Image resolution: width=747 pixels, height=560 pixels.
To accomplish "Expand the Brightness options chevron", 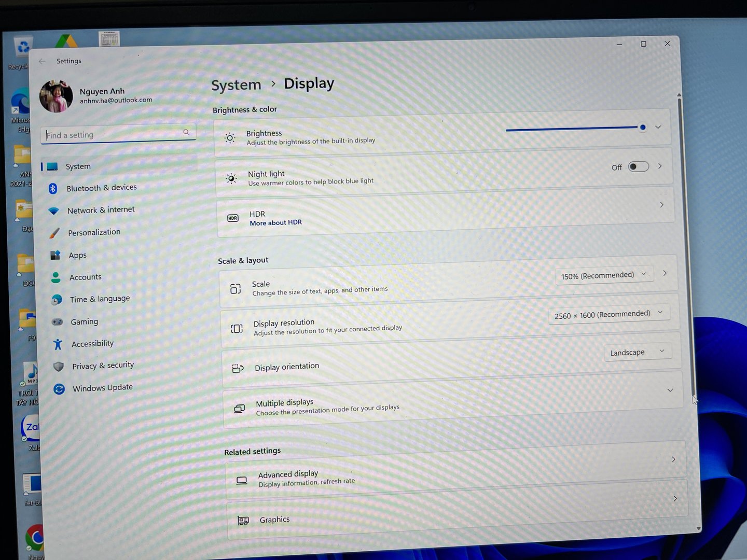I will (x=658, y=127).
